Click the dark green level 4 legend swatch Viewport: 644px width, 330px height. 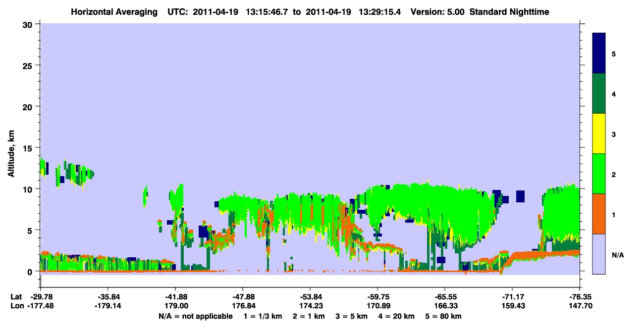pos(599,94)
